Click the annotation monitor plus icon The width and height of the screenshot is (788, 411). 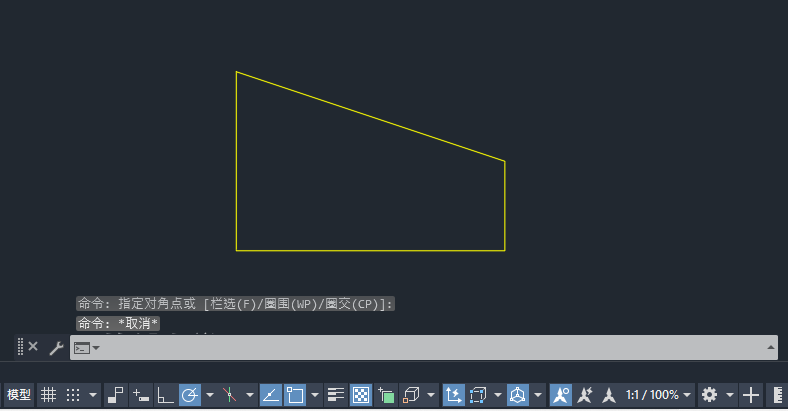751,395
